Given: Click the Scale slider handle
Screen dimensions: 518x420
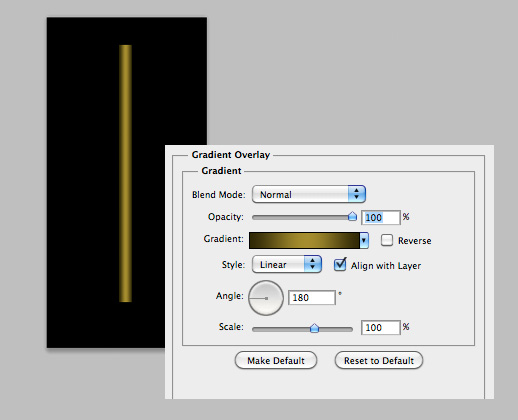Looking at the screenshot, I should point(314,328).
